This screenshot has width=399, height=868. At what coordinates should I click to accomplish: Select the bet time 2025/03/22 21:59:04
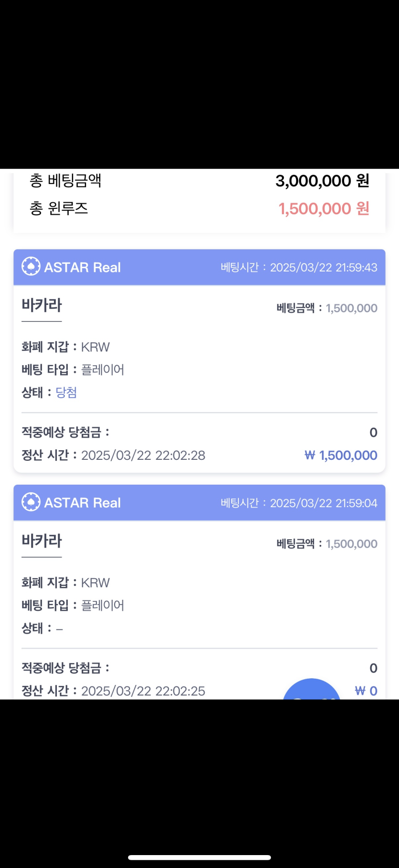[x=324, y=503]
